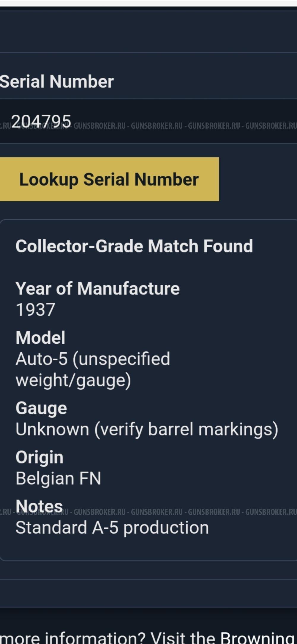This screenshot has width=297, height=644.
Task: Click the serial number field containing 204795
Action: [148, 121]
